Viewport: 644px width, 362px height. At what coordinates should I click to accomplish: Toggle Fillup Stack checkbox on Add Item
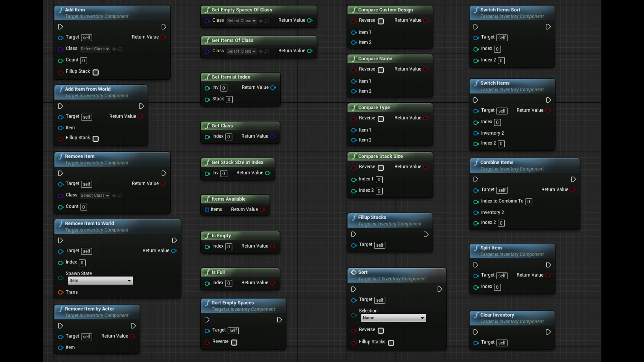(x=96, y=72)
